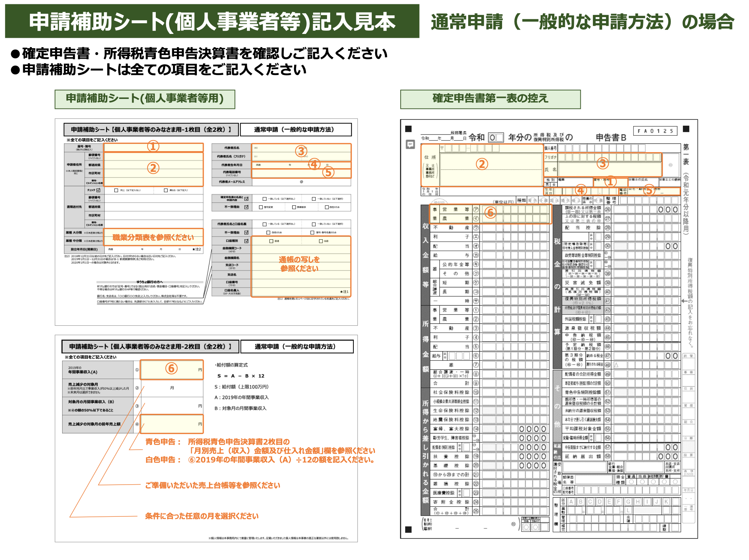
Task: Tick the 同上 (以下記入なし) checkbox
Action: (x=116, y=190)
